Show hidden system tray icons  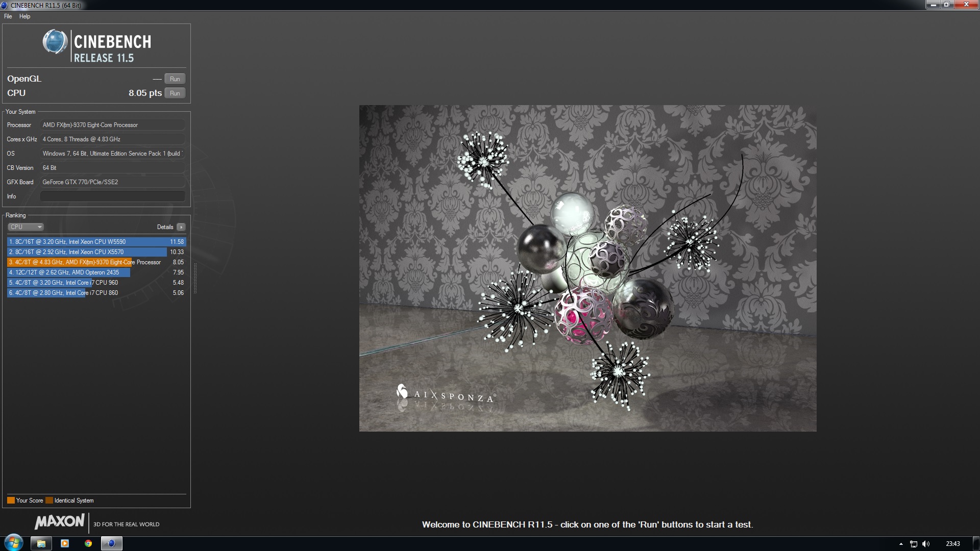click(x=901, y=544)
